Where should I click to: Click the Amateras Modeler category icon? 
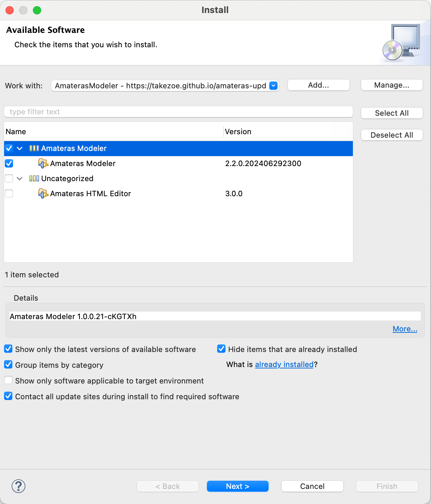[34, 148]
